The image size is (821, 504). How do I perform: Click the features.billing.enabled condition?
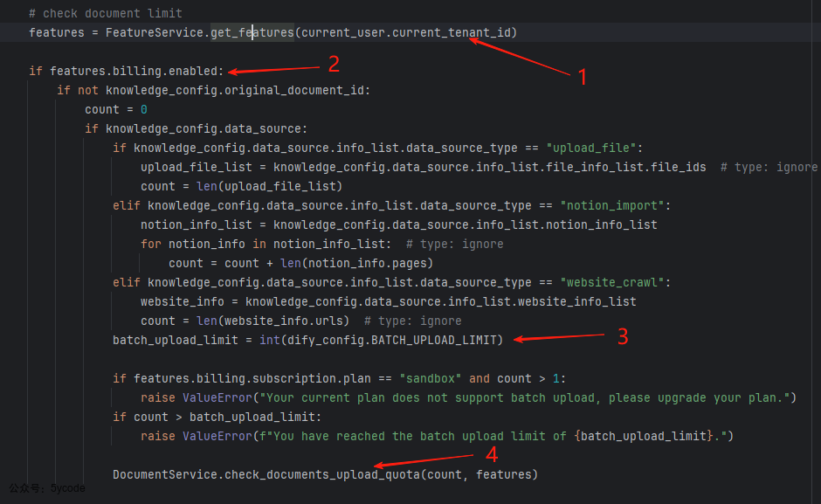point(136,71)
